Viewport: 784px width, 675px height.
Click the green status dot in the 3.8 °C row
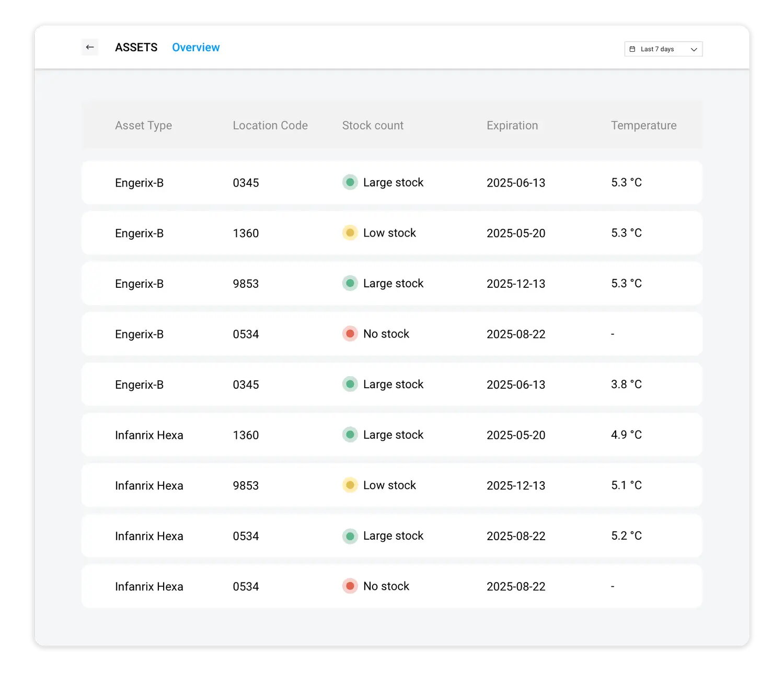[x=350, y=384]
